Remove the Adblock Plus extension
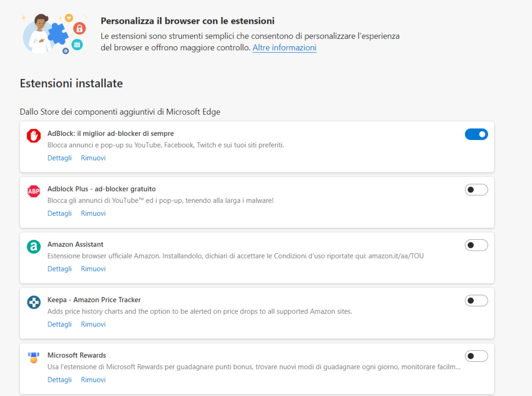Image resolution: width=532 pixels, height=396 pixels. (x=94, y=213)
